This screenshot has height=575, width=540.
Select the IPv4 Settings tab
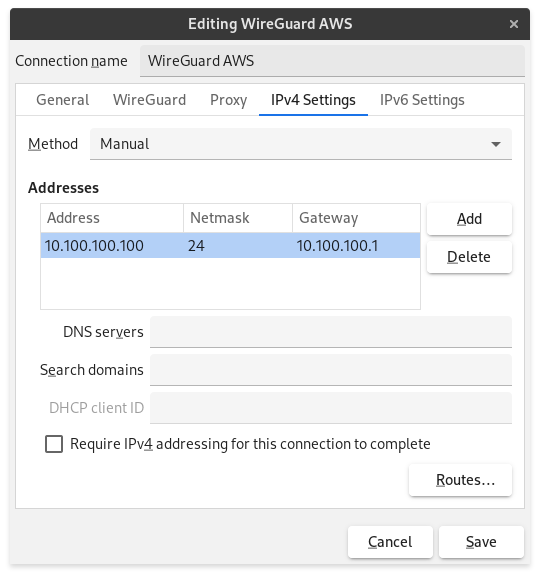(313, 100)
